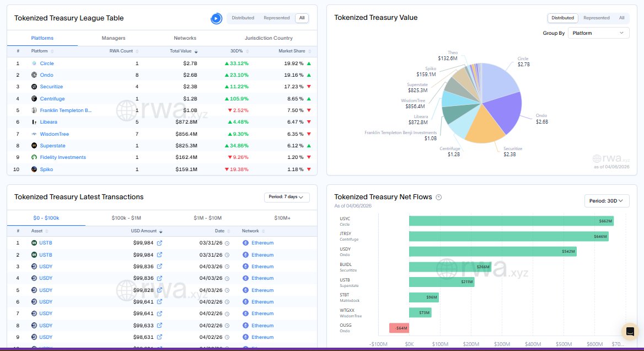Click the OUSG -$64M red bar

(x=399, y=328)
